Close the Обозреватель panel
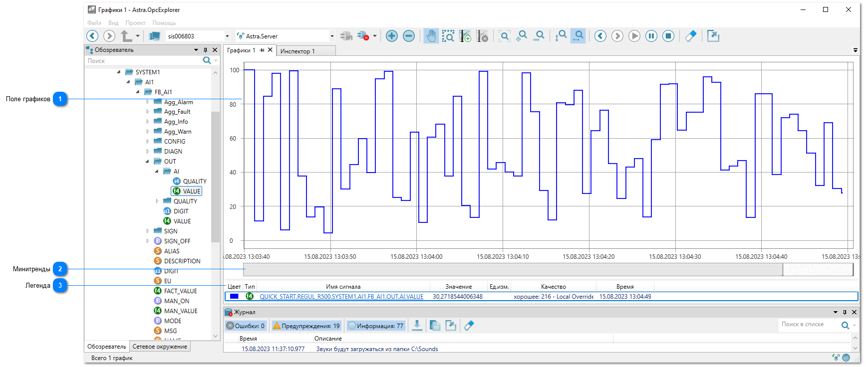868x367 pixels. [x=215, y=50]
